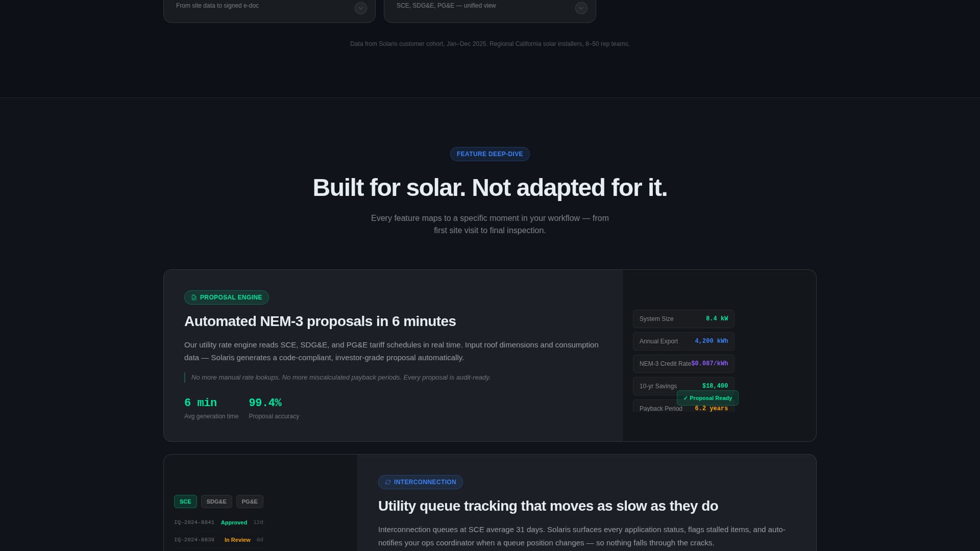Click the checkmark icon on the Proposal Ready tag

pyautogui.click(x=685, y=398)
